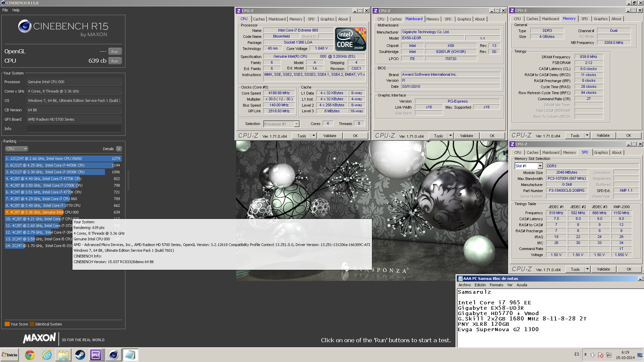Viewport: 644px width, 362px height.
Task: Click the orange Your Score legend swatch
Action: pyautogui.click(x=7, y=324)
